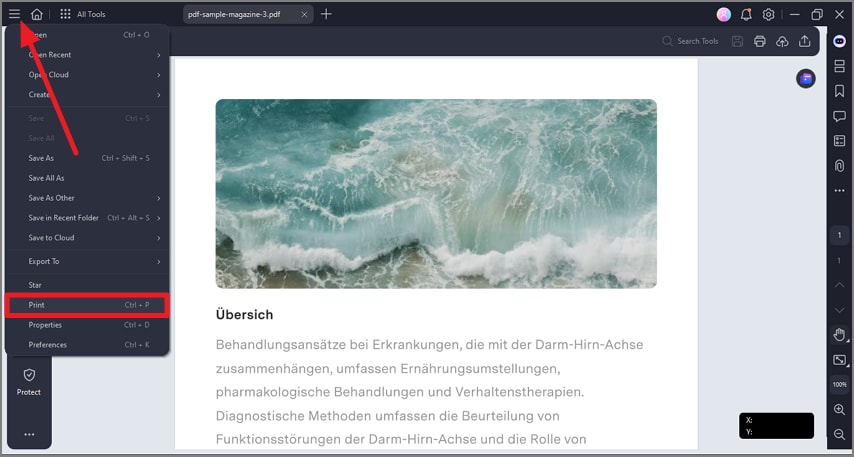Screen dimensions: 854x457
Task: Expand the Open Cloud submenu
Action: (x=87, y=75)
